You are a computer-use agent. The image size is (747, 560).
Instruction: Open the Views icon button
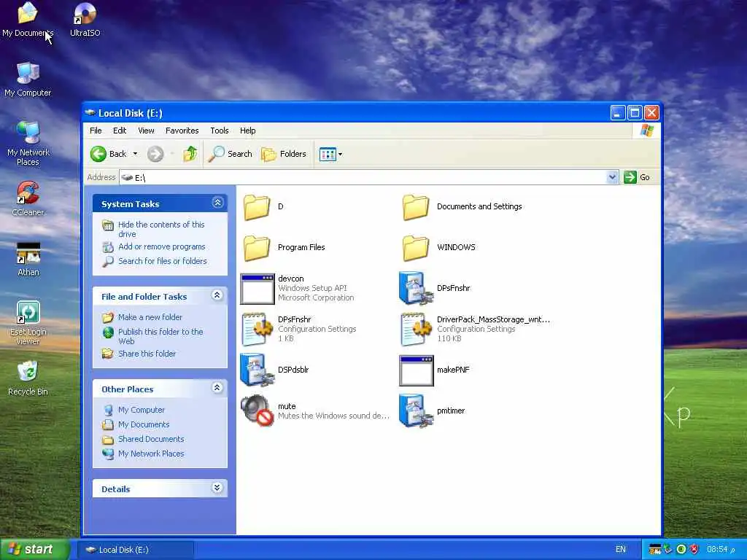tap(328, 155)
